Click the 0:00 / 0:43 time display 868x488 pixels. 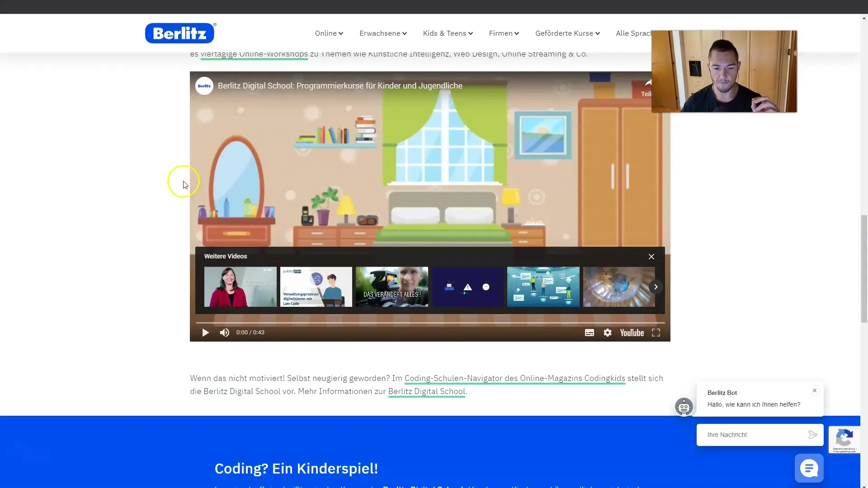click(x=250, y=333)
